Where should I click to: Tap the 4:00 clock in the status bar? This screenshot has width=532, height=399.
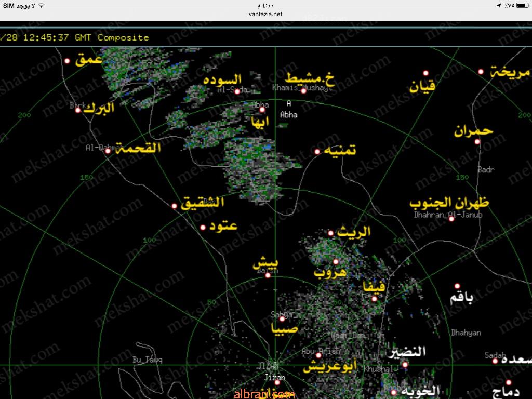(x=265, y=5)
